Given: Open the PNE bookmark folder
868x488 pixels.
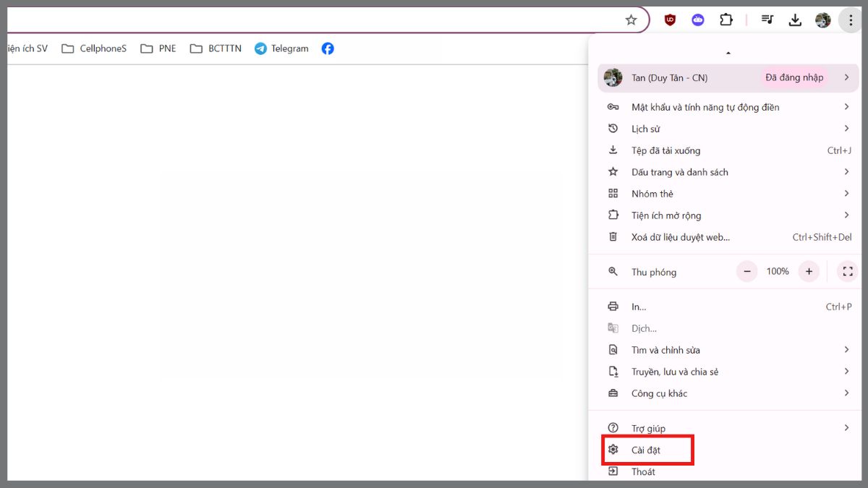Looking at the screenshot, I should 158,48.
